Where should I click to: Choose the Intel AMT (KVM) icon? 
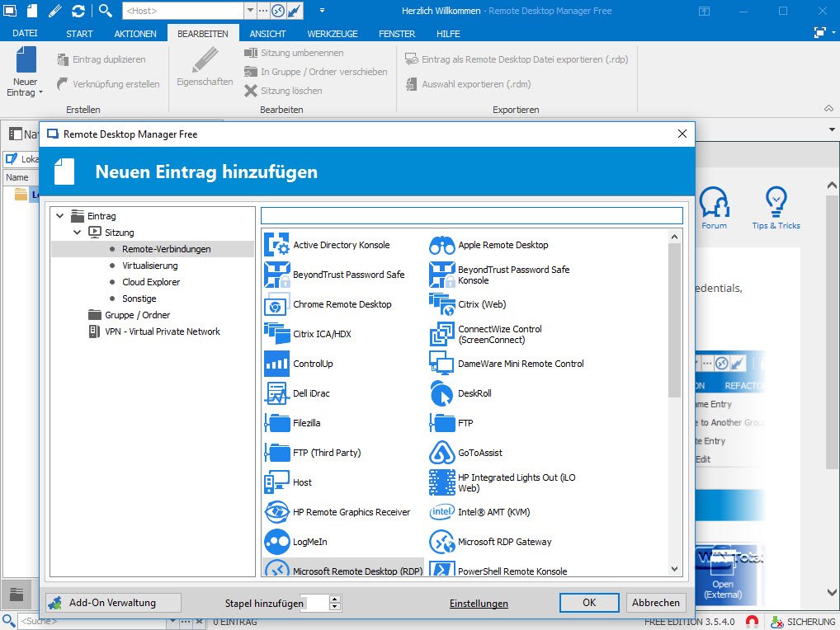441,512
